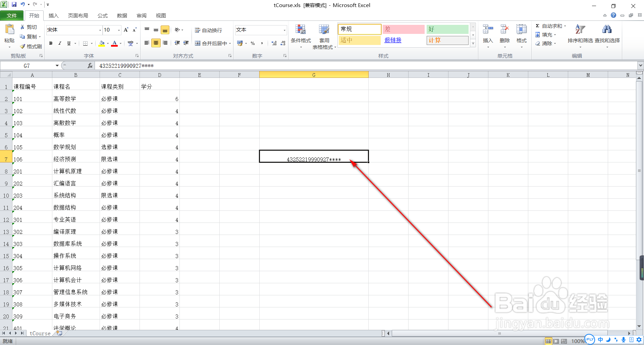Switch to the Review (审阅) tab
Image resolution: width=644 pixels, height=345 pixels.
click(142, 15)
